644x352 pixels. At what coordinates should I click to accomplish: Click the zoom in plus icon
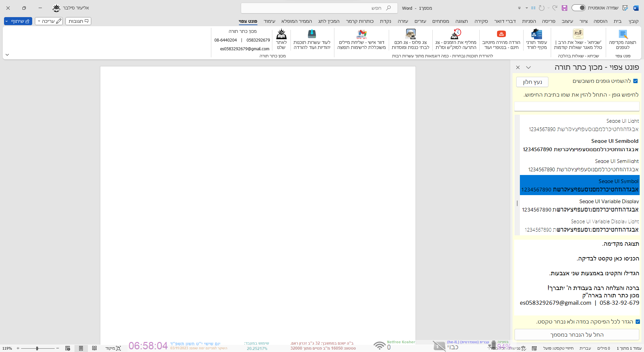coord(18,348)
